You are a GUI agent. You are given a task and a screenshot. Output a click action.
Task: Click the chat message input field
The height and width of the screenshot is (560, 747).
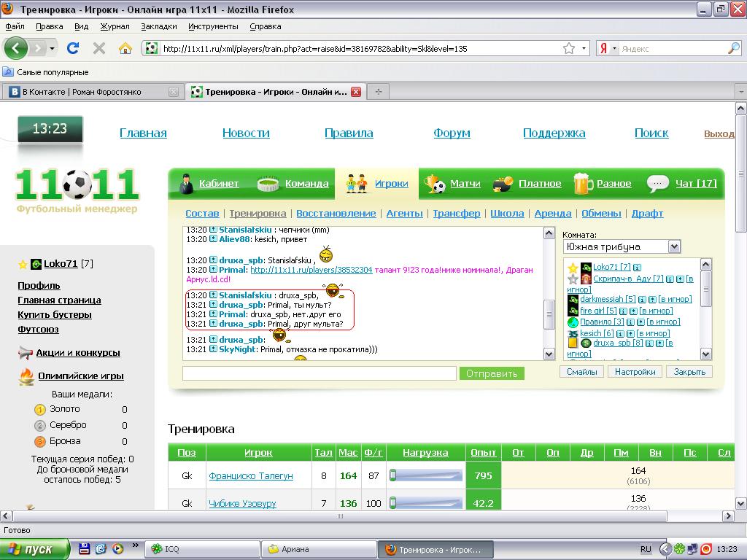pyautogui.click(x=319, y=373)
